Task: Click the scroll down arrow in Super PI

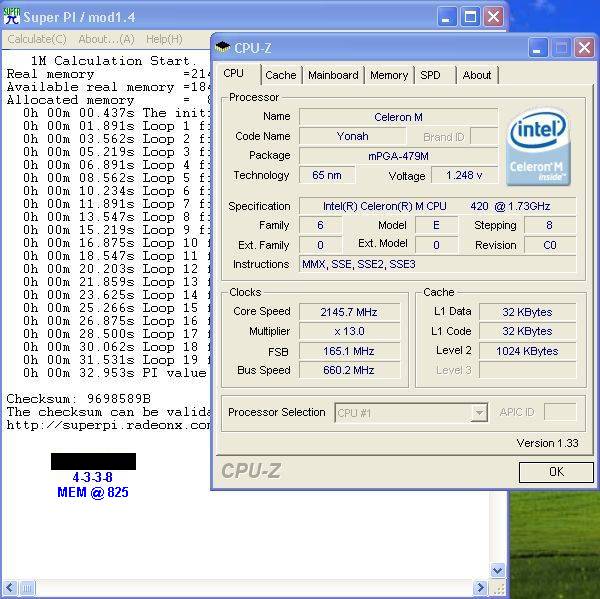Action: [x=497, y=570]
